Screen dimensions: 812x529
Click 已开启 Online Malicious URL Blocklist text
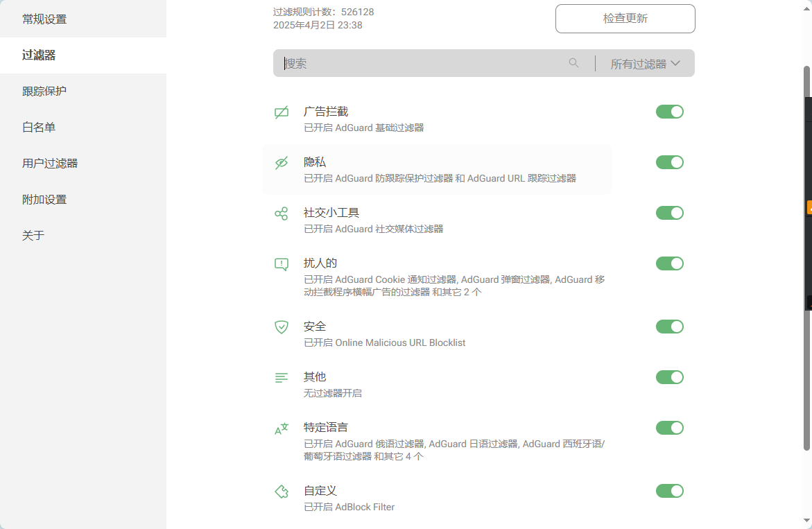(384, 342)
